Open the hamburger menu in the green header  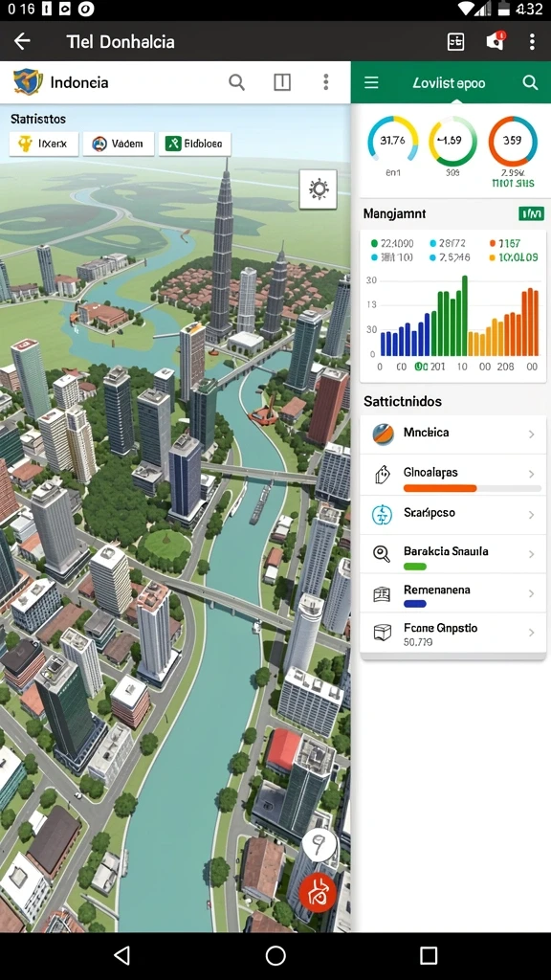[x=371, y=82]
